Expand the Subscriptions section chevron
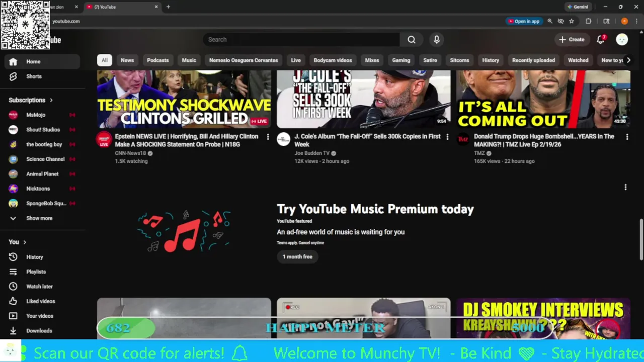This screenshot has width=644, height=362. (51, 100)
